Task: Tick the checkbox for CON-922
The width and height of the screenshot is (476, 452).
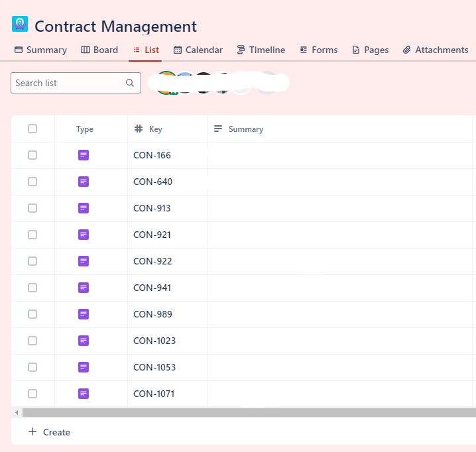Action: coord(32,261)
